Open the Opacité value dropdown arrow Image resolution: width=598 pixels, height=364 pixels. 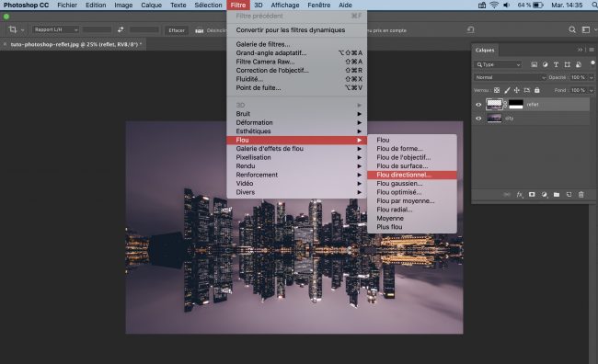click(592, 77)
